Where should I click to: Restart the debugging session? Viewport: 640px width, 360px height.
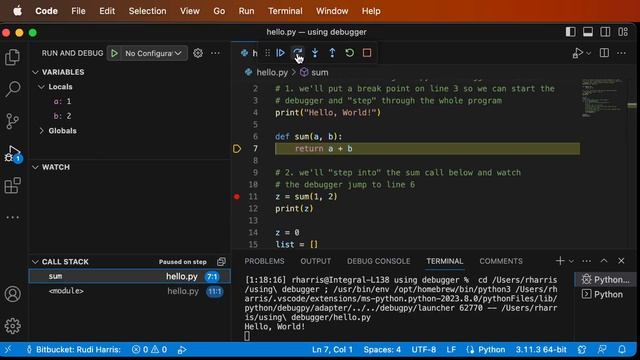349,53
